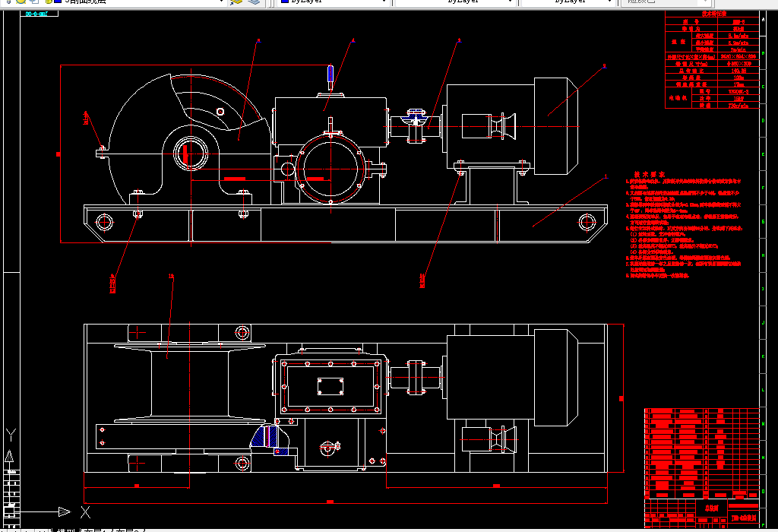The image size is (778, 532).
Task: Click the UCS icon Y axis label
Action: click(x=11, y=435)
